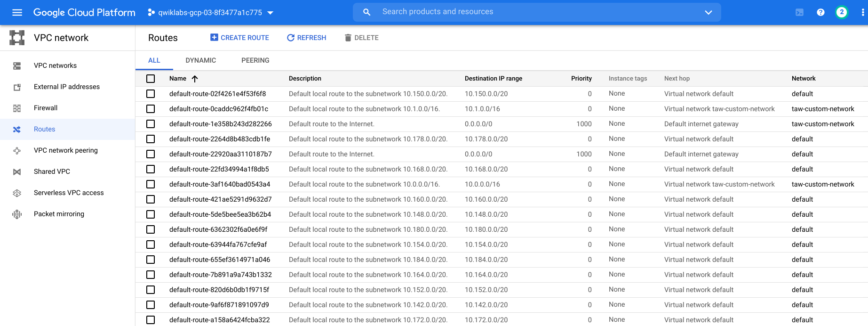868x326 pixels.
Task: Open Shared VPC page
Action: (x=52, y=171)
